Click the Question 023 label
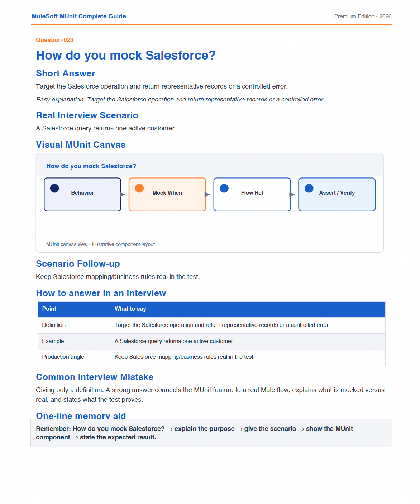420x504 pixels. 54,40
